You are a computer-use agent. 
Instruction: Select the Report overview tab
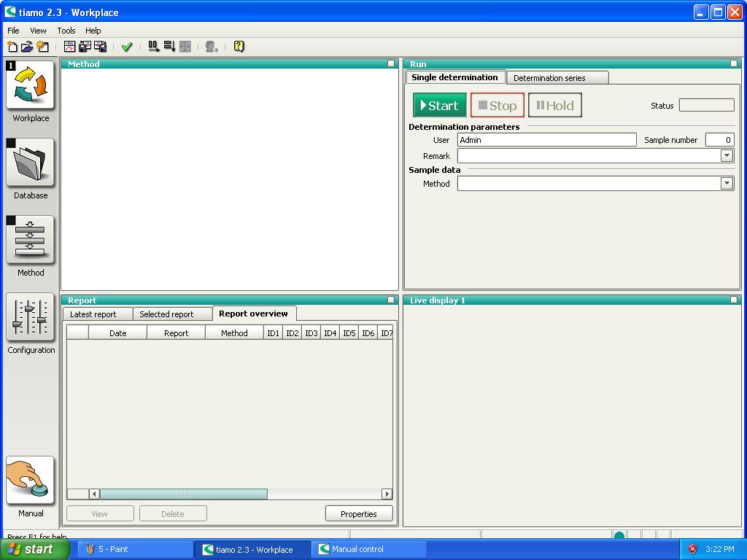pyautogui.click(x=255, y=314)
